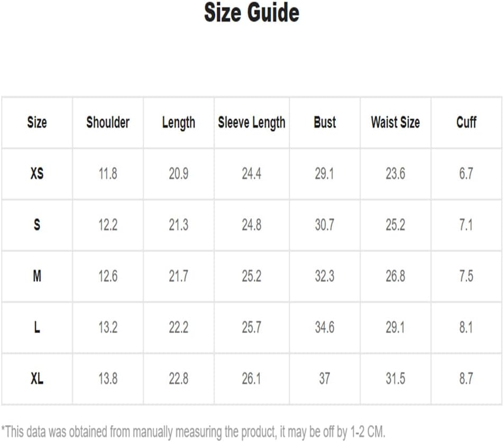
Task: Click the Size Guide title
Action: (252, 13)
